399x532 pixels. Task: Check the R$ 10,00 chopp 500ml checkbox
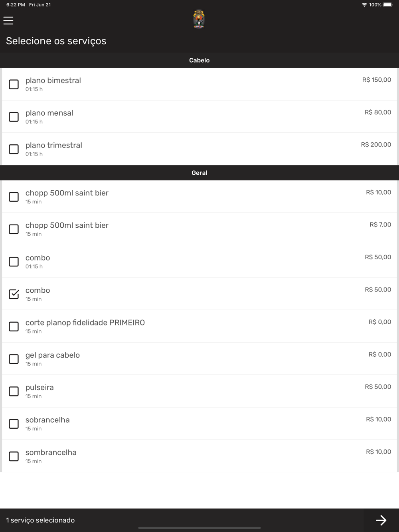[14, 197]
